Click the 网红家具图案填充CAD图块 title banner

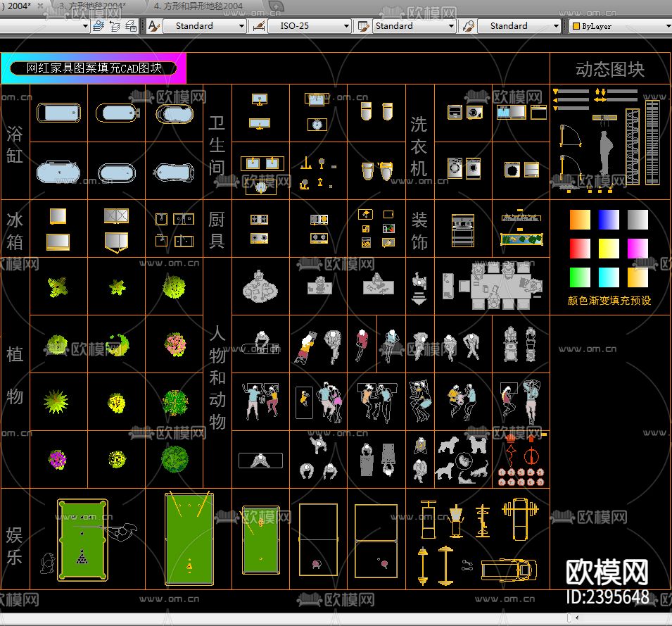click(94, 68)
